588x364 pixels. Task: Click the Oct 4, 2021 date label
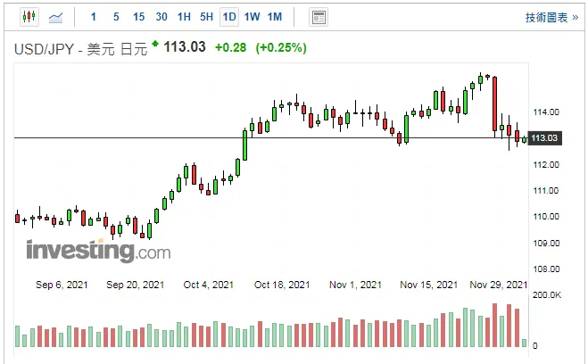[x=208, y=285]
